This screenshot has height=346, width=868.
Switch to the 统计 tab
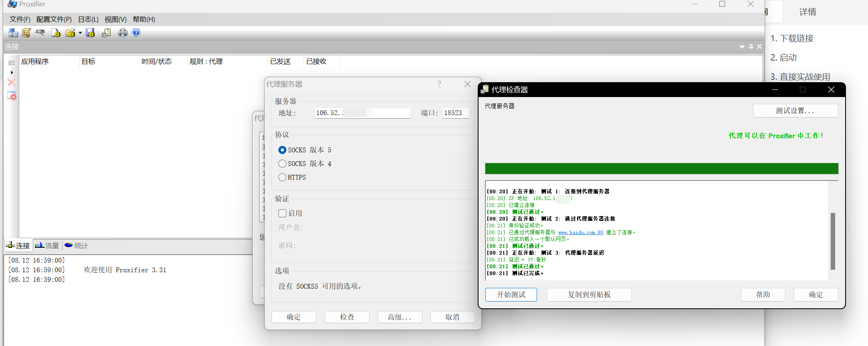coord(76,245)
